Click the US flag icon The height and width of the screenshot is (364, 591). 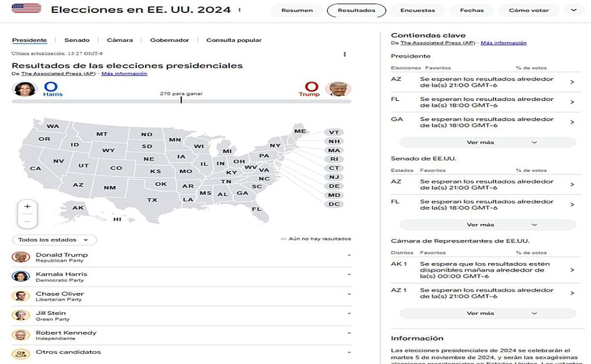[x=26, y=8]
